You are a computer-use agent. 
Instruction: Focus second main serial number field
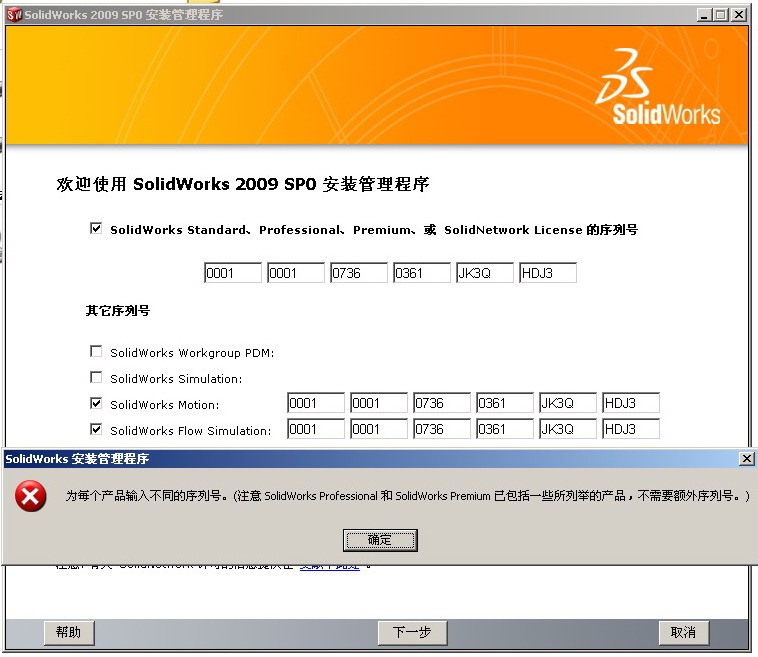295,273
